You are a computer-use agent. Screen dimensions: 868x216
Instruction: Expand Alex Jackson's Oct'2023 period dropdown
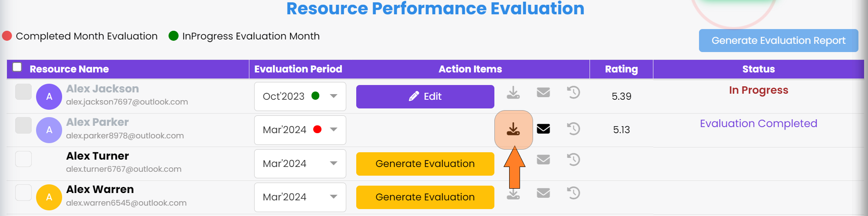click(x=300, y=96)
